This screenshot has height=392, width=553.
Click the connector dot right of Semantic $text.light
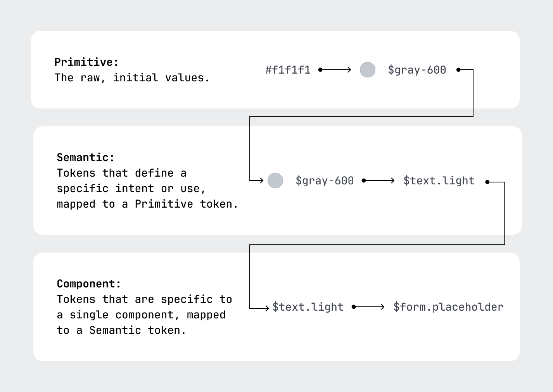click(x=487, y=182)
